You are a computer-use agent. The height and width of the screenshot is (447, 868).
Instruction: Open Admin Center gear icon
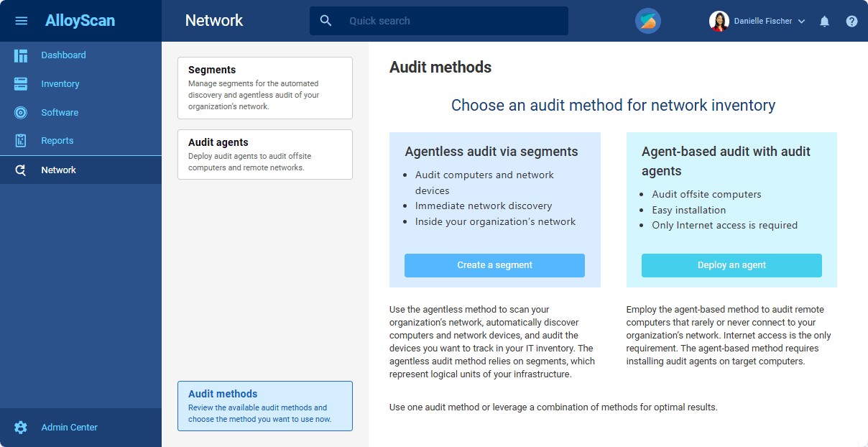coord(21,428)
